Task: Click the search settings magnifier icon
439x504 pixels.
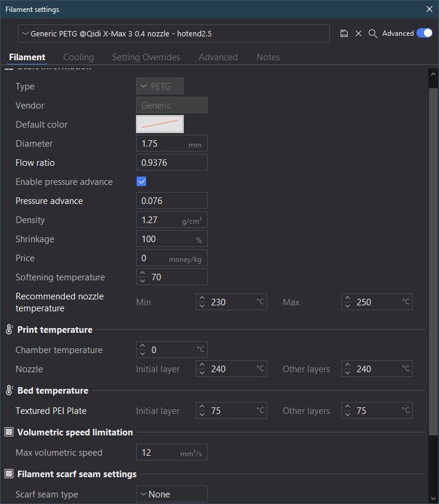Action: tap(373, 34)
